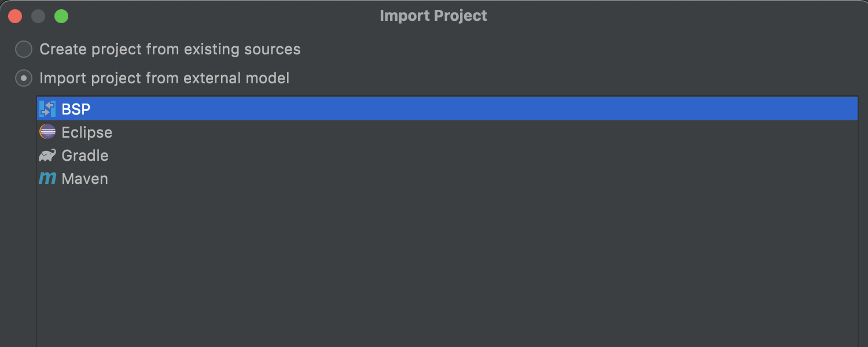
Task: Pick the Gradle text label in the list
Action: click(x=85, y=156)
